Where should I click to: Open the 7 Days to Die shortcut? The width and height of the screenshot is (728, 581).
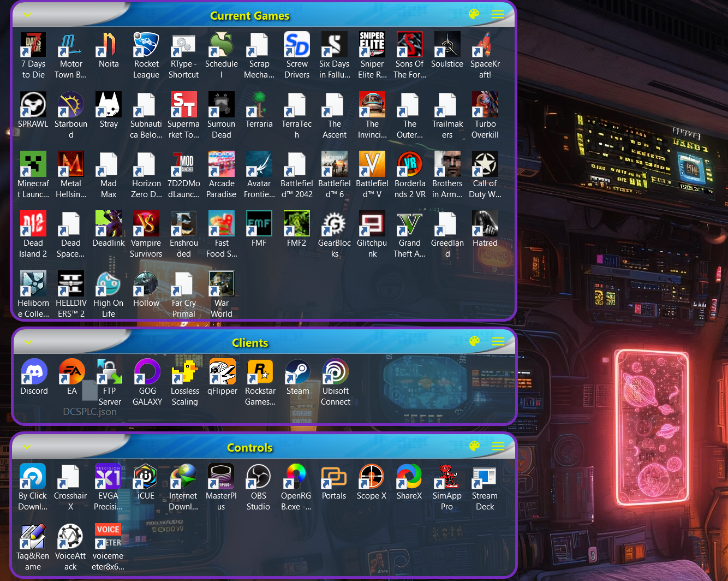point(33,45)
